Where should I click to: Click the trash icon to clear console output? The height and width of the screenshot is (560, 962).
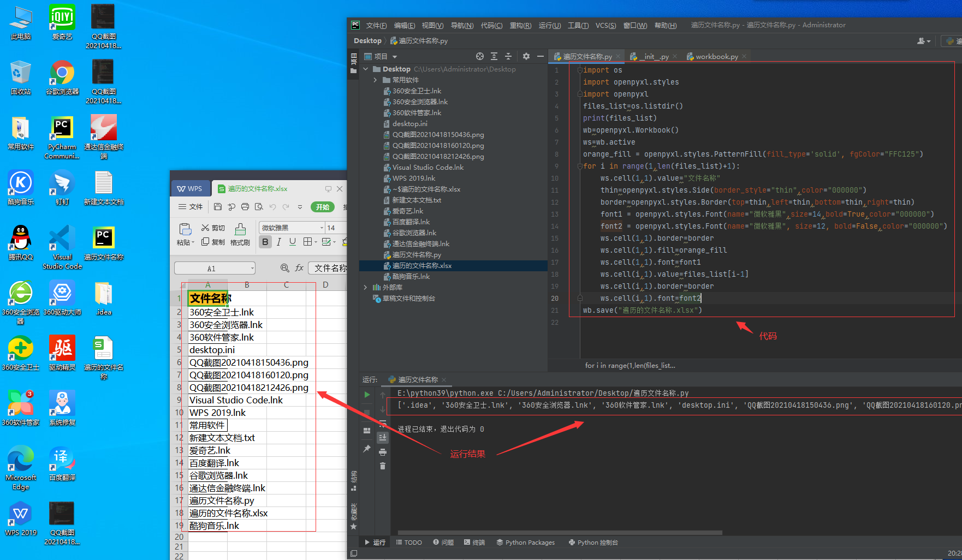(x=383, y=466)
